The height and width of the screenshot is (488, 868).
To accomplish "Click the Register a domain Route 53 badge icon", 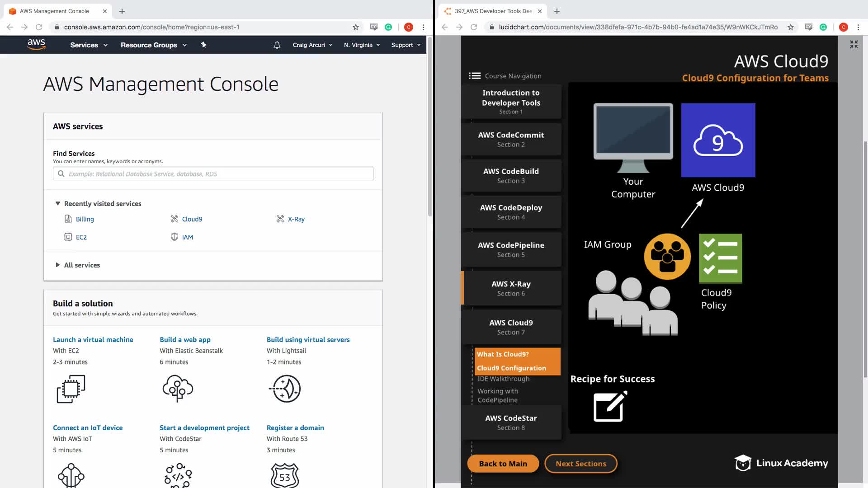I will point(284,475).
